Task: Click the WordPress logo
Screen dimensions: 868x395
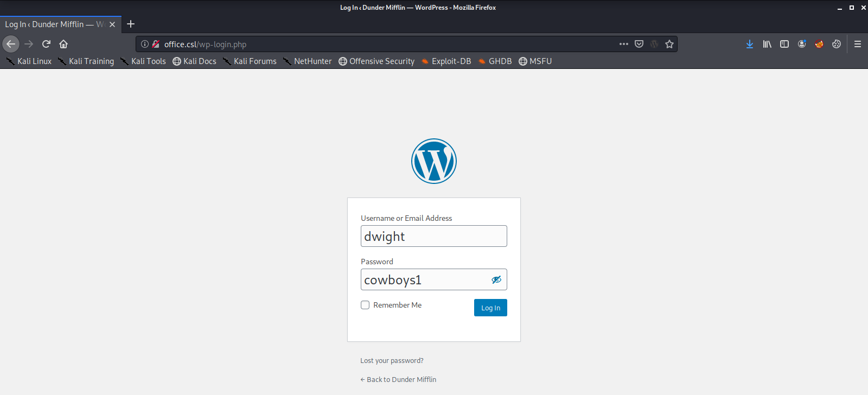Action: click(434, 161)
